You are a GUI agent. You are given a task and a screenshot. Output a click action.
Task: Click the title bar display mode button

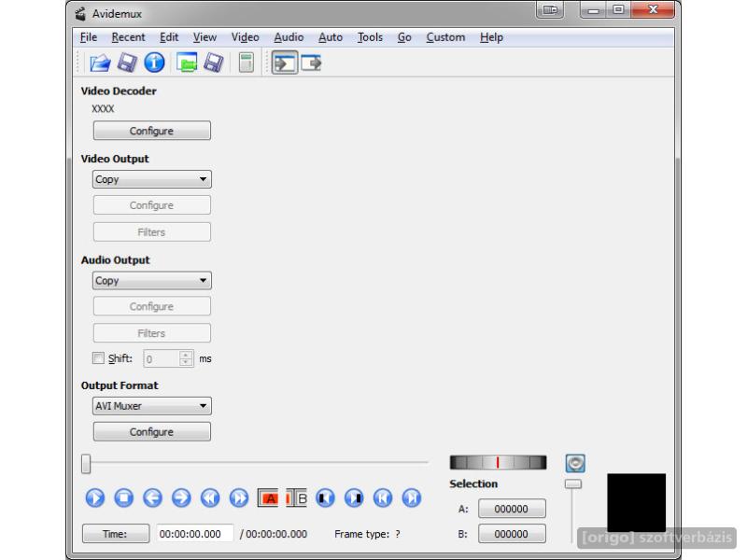(x=550, y=9)
